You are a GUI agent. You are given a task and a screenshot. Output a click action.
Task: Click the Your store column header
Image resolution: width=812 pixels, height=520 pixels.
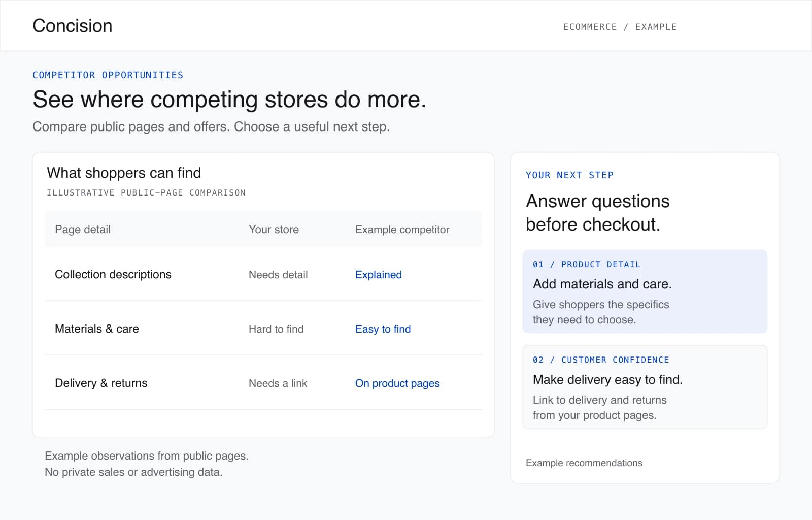click(274, 230)
